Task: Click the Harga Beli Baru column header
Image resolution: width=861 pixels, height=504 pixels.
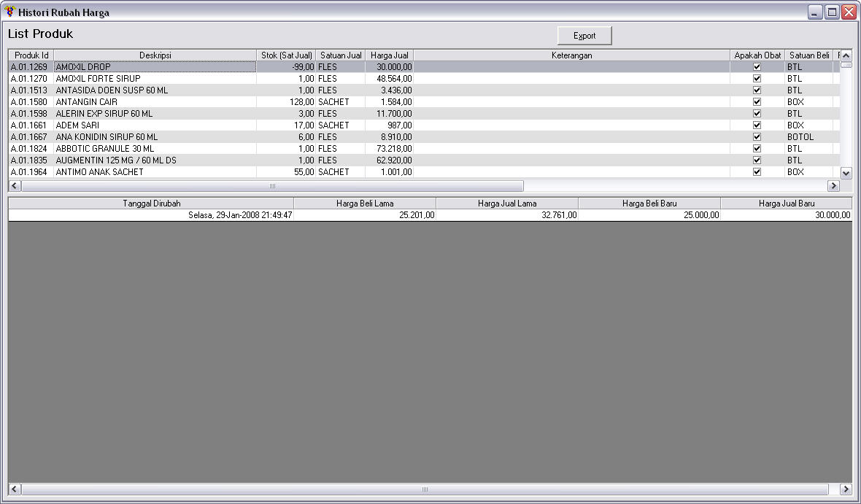Action: click(649, 203)
